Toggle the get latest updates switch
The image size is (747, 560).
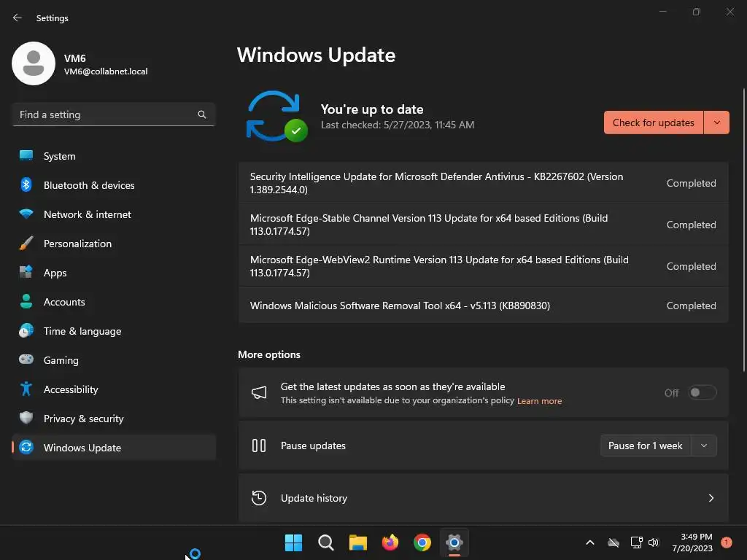click(x=703, y=392)
